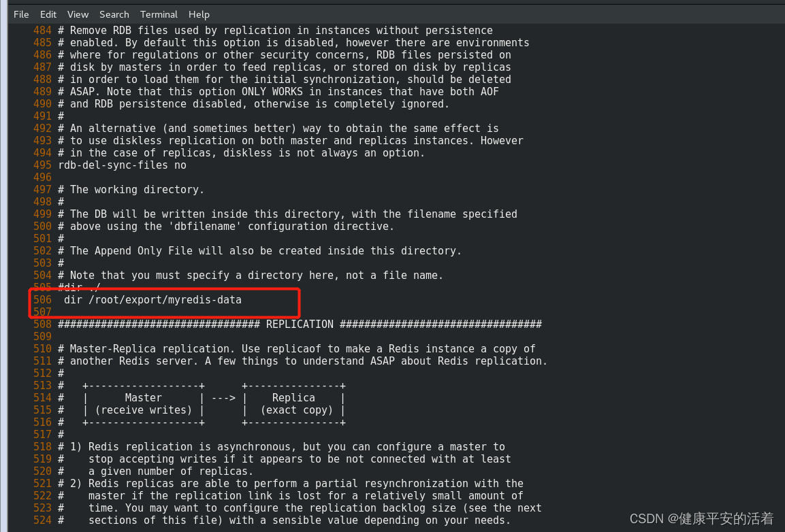
Task: Click the CSDN watermark text
Action: (701, 518)
